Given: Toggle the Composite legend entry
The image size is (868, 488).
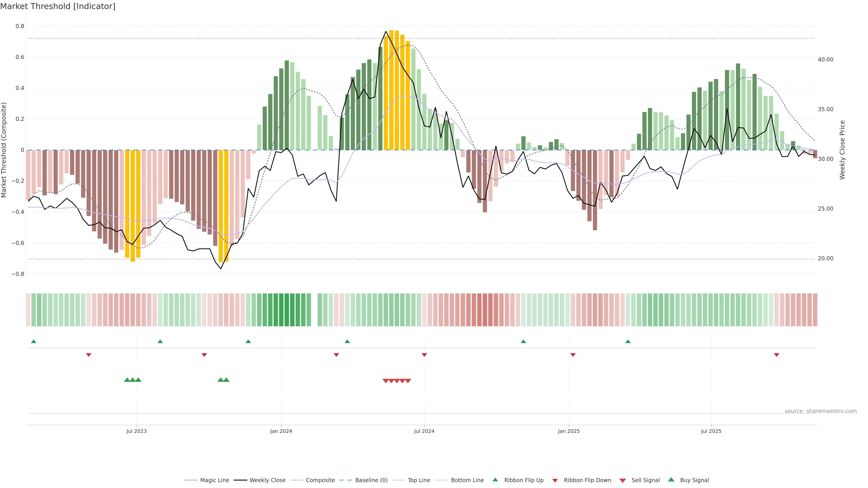Looking at the screenshot, I should [320, 480].
